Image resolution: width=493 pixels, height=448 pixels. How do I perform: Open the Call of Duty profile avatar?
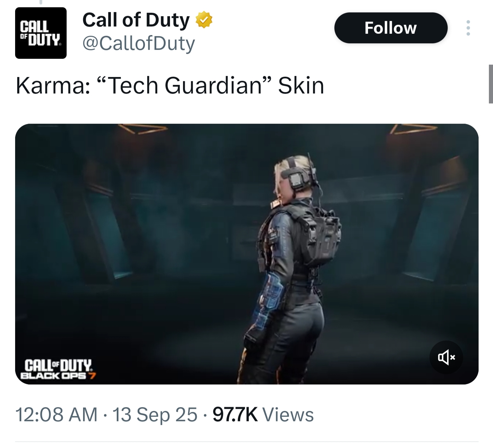pos(41,33)
